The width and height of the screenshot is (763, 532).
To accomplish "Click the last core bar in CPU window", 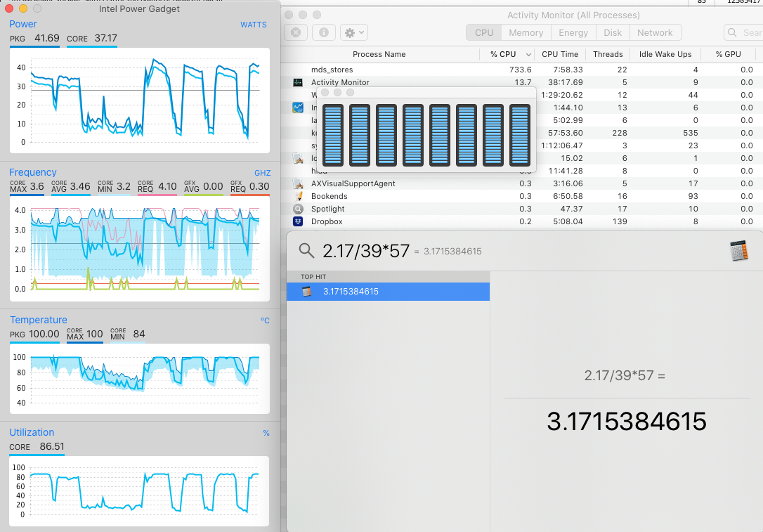I will [x=520, y=136].
